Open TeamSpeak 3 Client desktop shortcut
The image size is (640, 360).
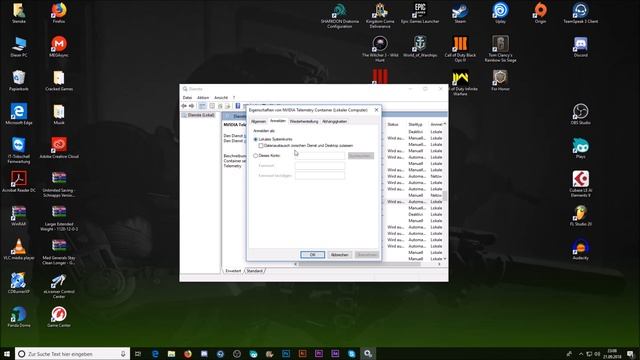[580, 13]
